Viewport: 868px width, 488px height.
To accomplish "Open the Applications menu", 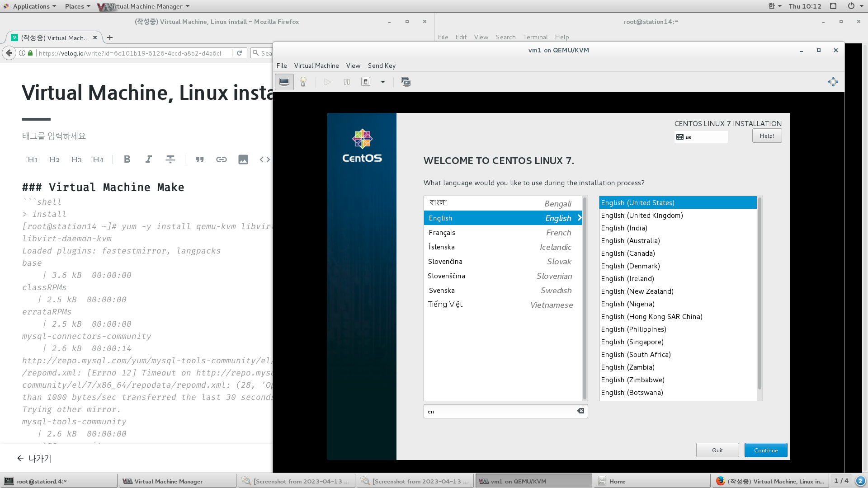I will pos(30,6).
